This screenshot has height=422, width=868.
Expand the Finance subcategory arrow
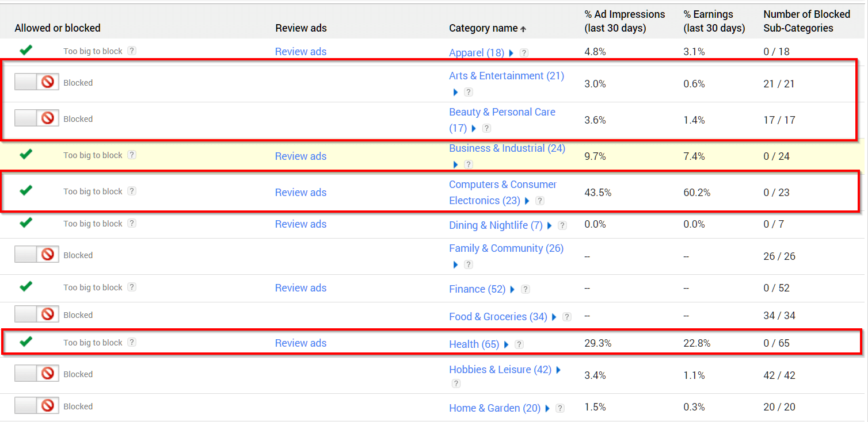pyautogui.click(x=512, y=289)
